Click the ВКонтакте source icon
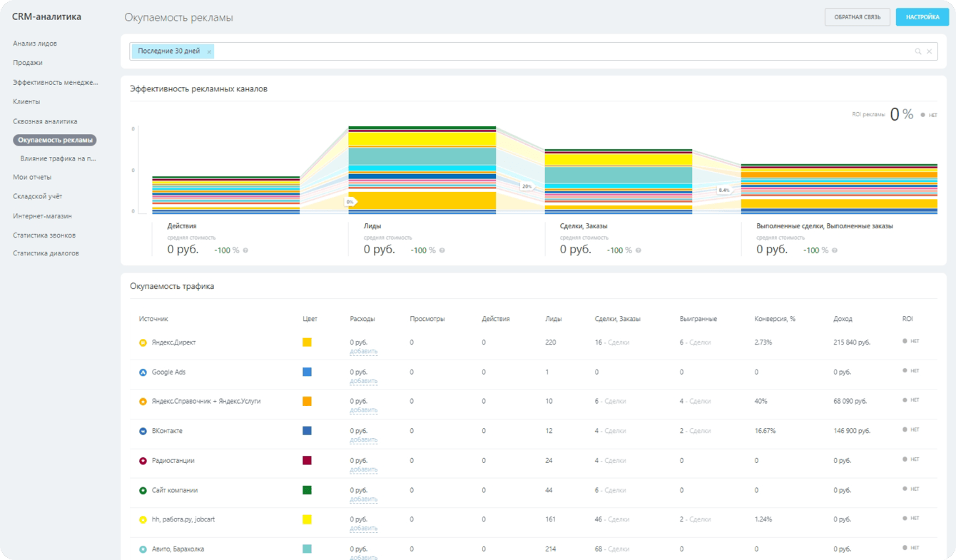This screenshot has height=560, width=956. point(143,432)
